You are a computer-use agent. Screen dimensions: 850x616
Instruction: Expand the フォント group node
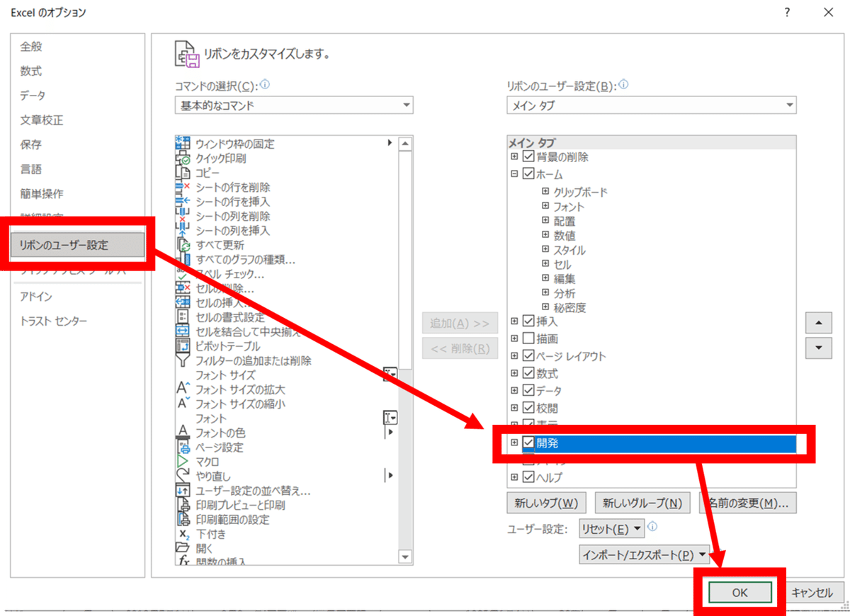[x=545, y=206]
